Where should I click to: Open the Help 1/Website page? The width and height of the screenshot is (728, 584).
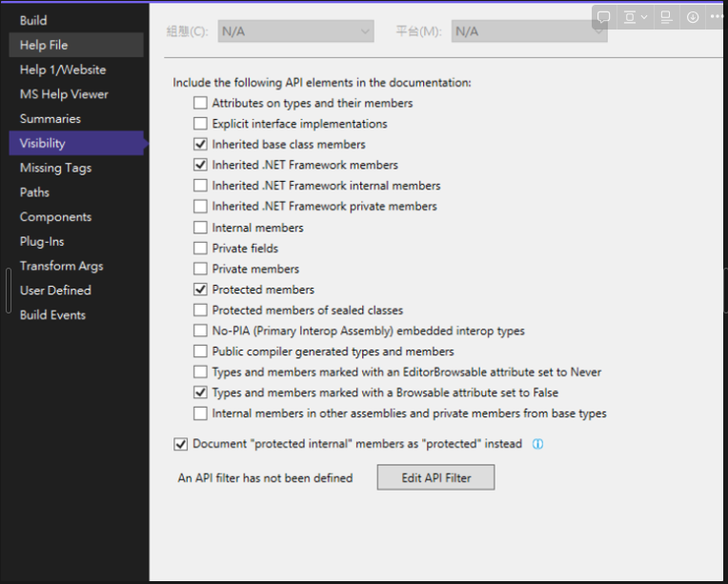click(x=76, y=70)
